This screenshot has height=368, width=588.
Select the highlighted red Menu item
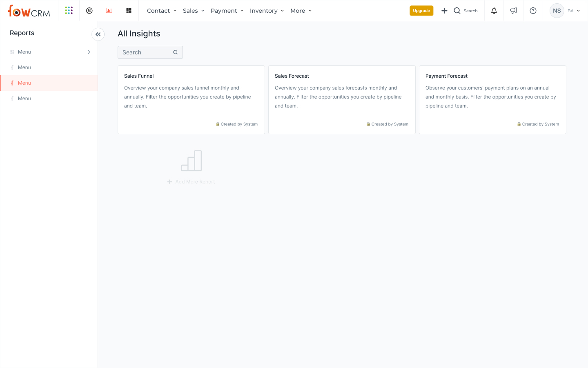coord(49,83)
